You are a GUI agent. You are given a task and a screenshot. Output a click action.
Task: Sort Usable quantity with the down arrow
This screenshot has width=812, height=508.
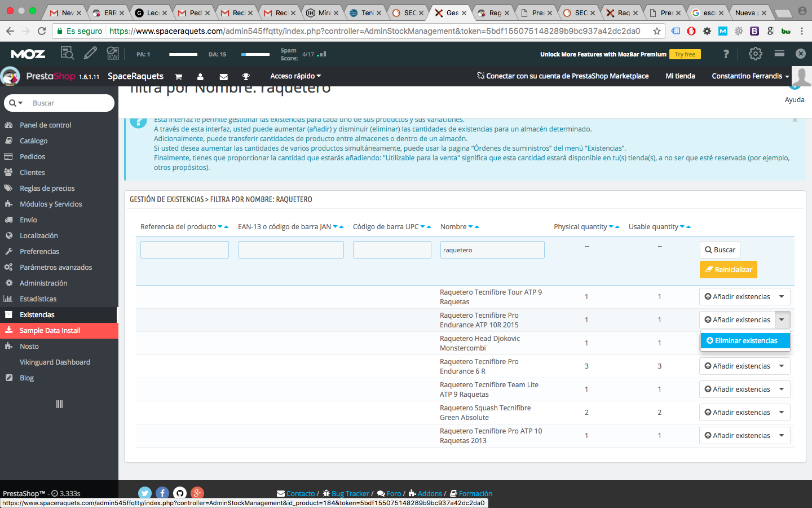tap(682, 227)
